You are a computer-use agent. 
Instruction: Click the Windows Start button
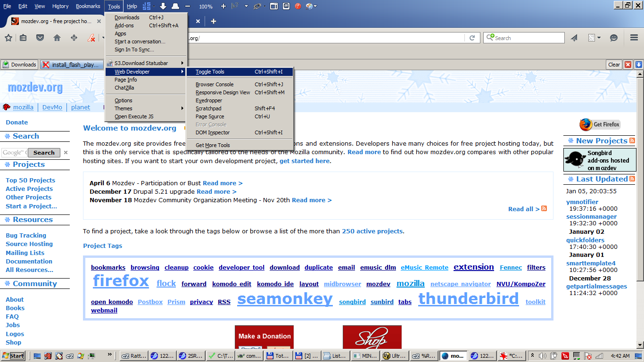point(13,356)
